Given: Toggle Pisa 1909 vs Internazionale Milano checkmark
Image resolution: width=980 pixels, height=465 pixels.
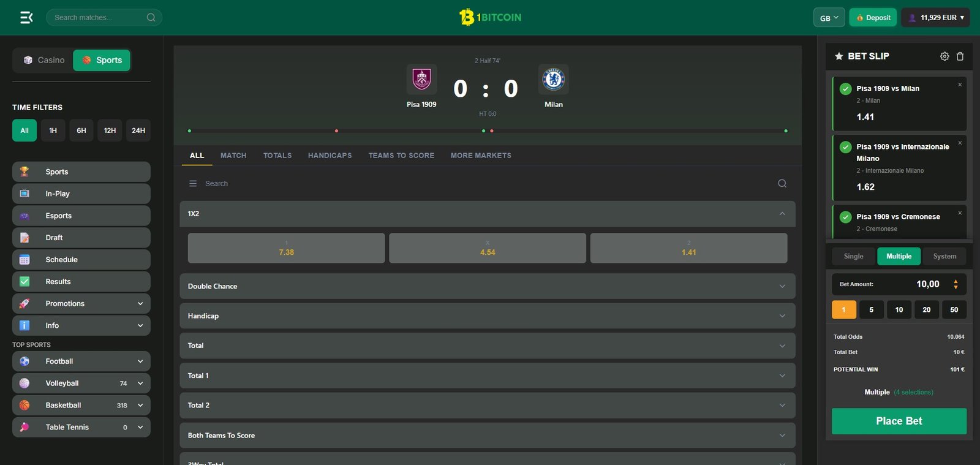Looking at the screenshot, I should tap(845, 147).
